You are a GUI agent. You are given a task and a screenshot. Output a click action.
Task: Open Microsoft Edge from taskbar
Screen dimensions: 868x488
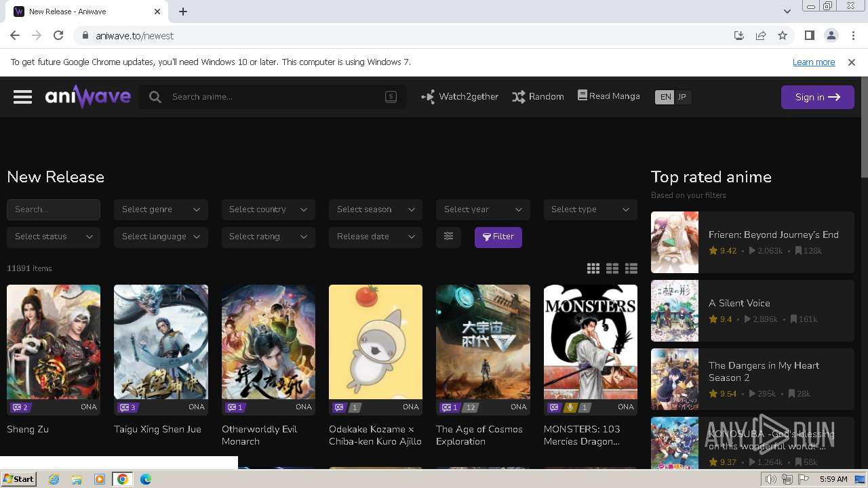point(145,479)
